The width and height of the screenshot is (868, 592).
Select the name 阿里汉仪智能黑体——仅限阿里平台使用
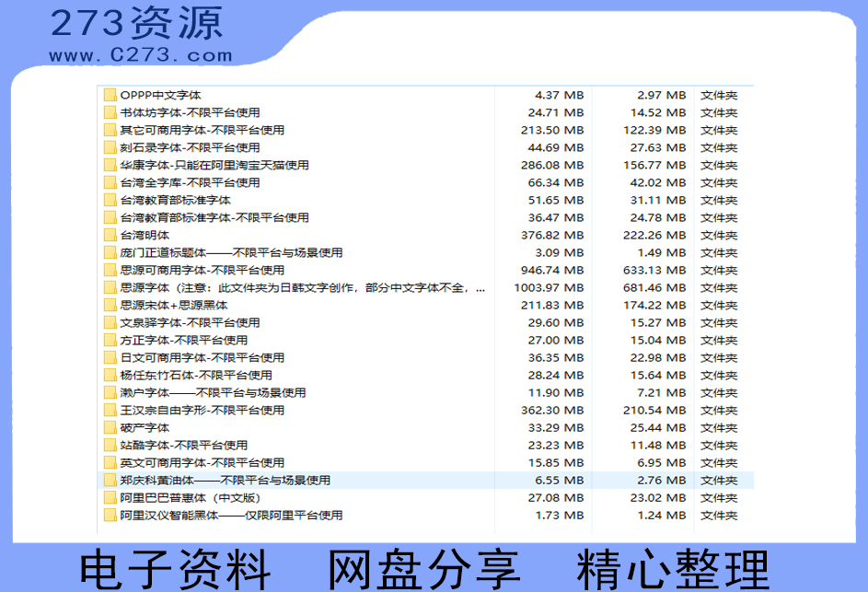pos(231,515)
